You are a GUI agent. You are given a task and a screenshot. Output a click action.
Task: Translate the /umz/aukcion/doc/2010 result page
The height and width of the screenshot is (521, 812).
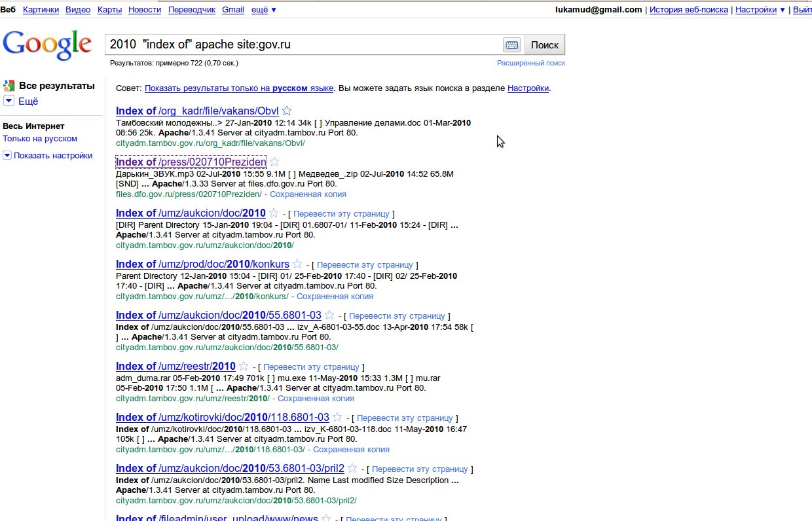(x=341, y=214)
